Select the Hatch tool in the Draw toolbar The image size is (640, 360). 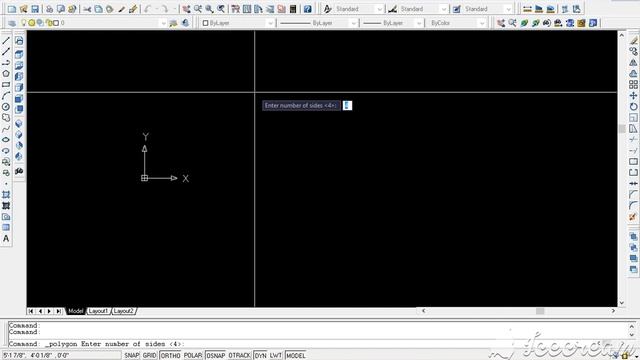(x=6, y=195)
